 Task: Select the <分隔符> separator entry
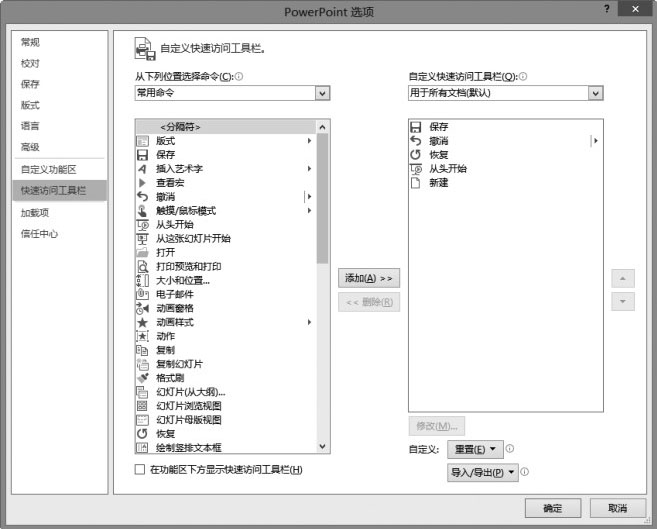click(x=226, y=127)
